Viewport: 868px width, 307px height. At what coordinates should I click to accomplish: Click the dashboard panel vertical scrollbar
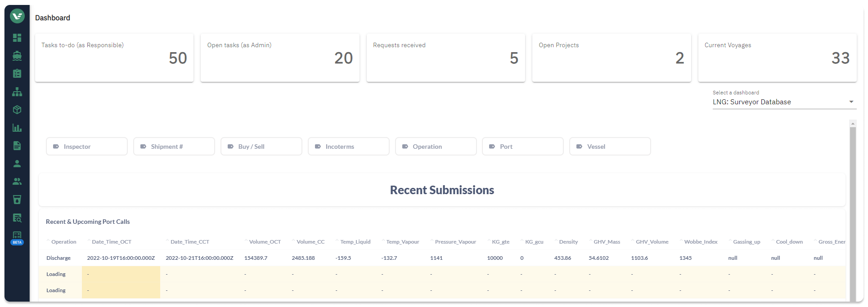click(x=853, y=214)
